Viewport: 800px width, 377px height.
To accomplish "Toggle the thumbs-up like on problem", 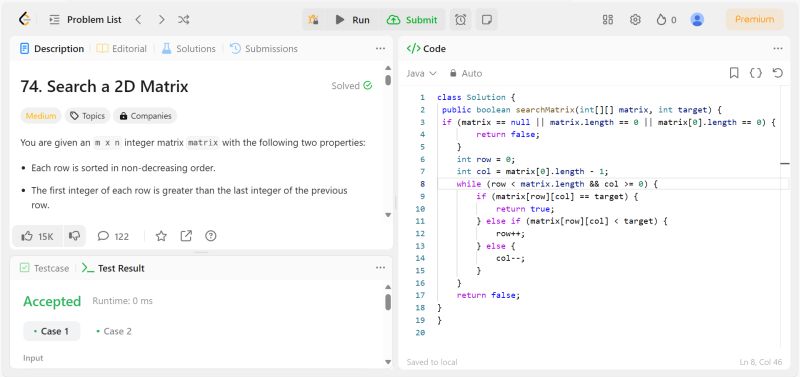I will pos(37,236).
